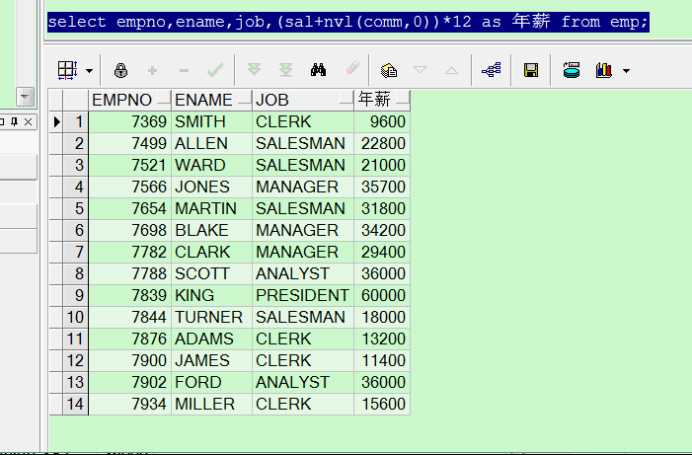Select the 31800 salary cell
The image size is (692, 455).
click(382, 208)
